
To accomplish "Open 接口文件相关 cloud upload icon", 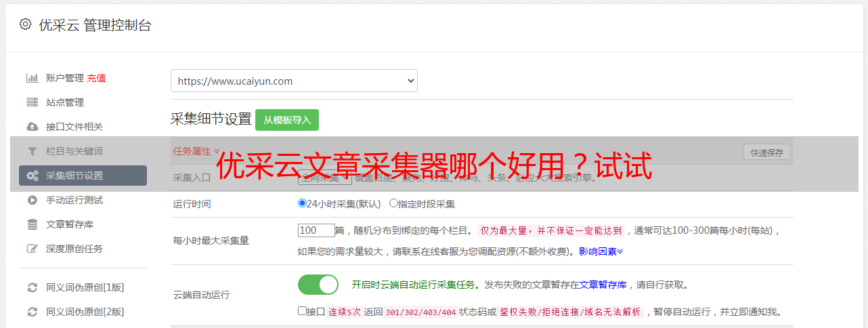I will pos(32,127).
